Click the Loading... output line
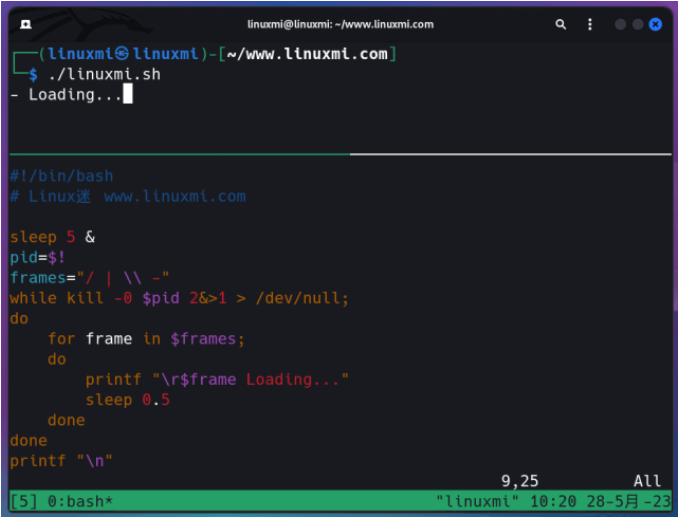Image resolution: width=678 pixels, height=518 pixels. click(67, 95)
